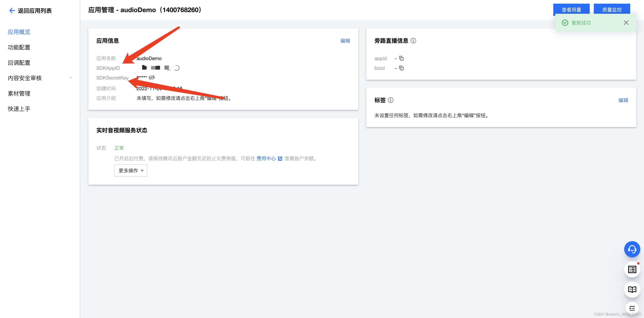Reveal the SDKSecretKey with eye icon
The image size is (644, 318).
click(x=151, y=77)
